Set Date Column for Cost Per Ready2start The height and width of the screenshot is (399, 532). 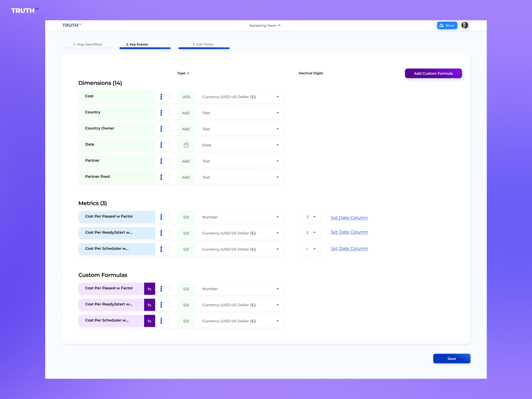[x=349, y=232]
